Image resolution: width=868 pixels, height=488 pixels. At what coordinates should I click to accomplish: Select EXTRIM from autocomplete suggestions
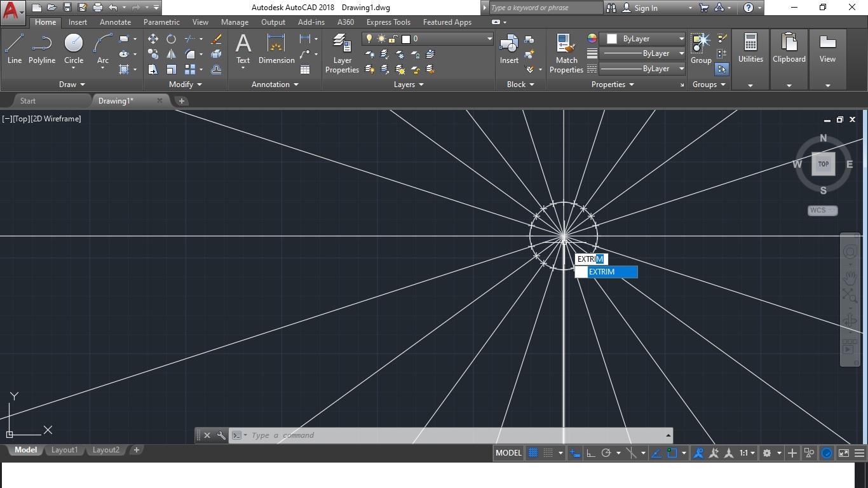pos(606,272)
